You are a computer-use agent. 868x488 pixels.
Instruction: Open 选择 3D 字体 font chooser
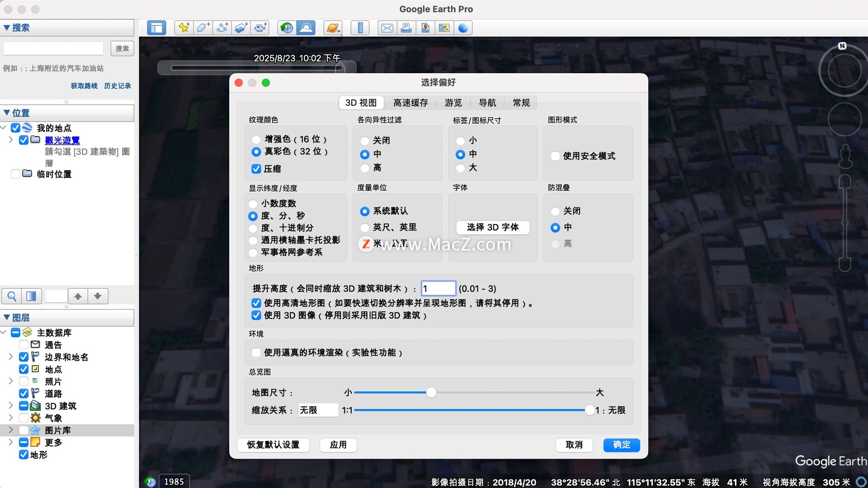(493, 227)
